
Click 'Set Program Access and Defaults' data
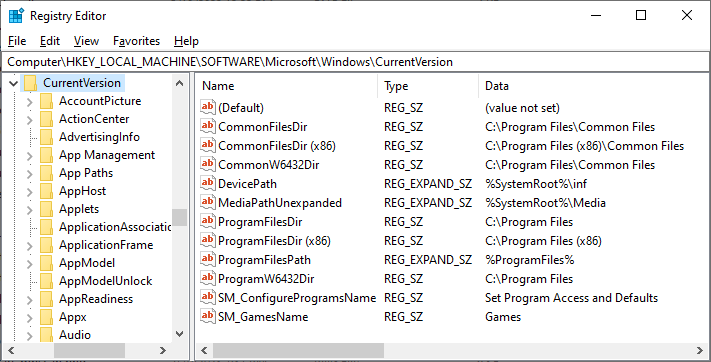(571, 298)
